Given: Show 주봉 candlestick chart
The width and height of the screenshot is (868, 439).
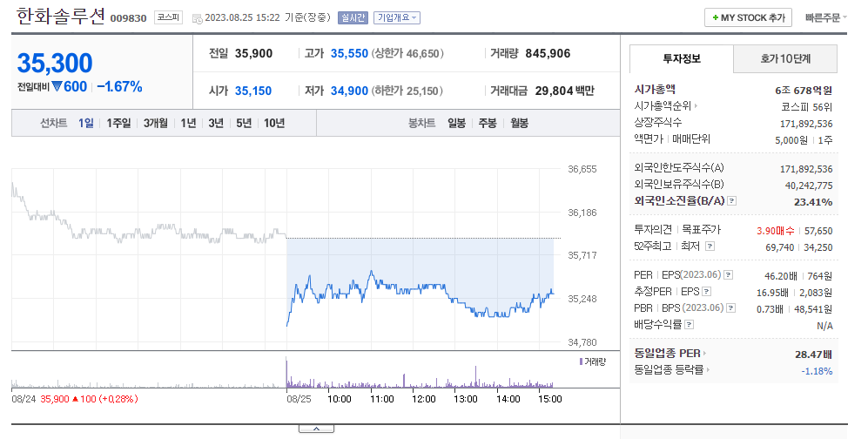Looking at the screenshot, I should [488, 123].
